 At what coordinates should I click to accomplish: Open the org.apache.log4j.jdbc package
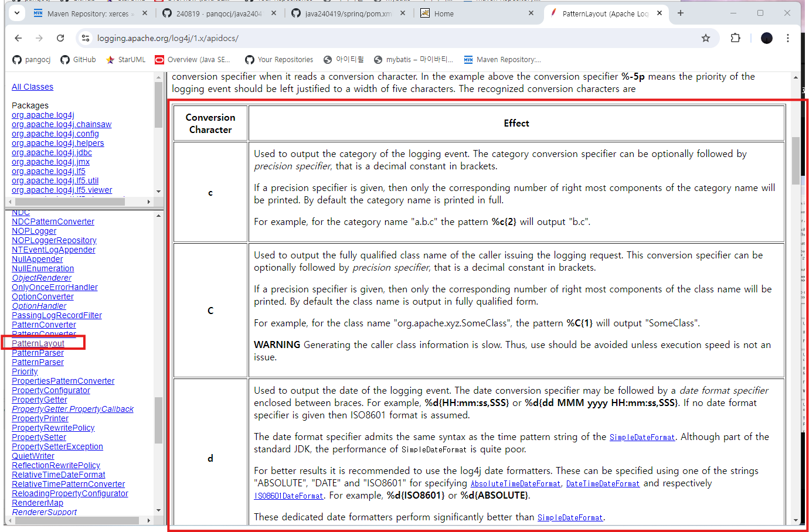[52, 152]
